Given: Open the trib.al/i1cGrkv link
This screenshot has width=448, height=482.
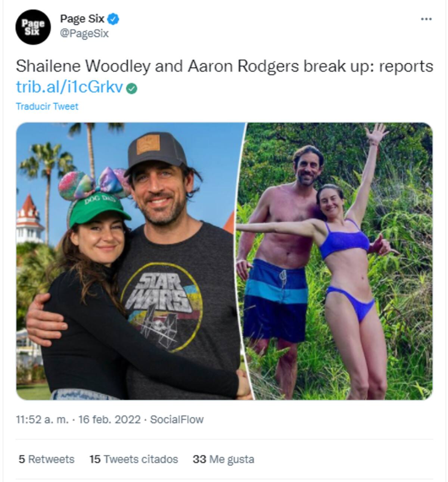Looking at the screenshot, I should [69, 87].
